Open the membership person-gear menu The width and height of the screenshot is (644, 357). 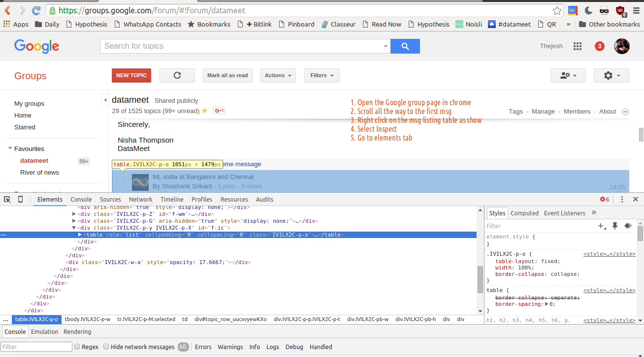(568, 75)
